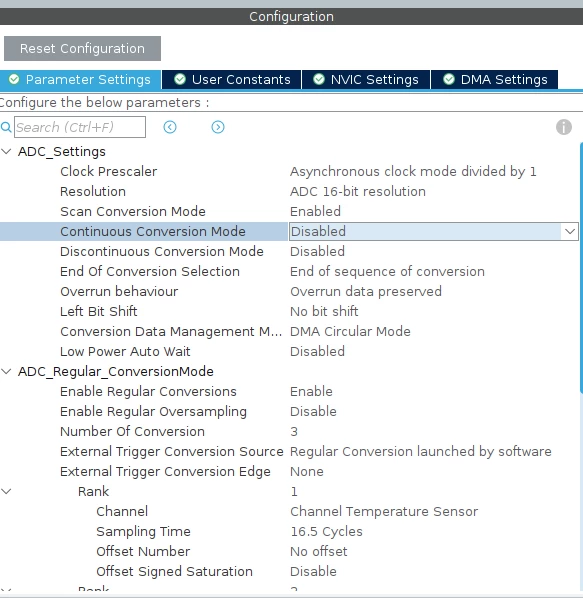This screenshot has width=583, height=598.
Task: Open the NVIC Settings tab
Action: click(x=366, y=80)
